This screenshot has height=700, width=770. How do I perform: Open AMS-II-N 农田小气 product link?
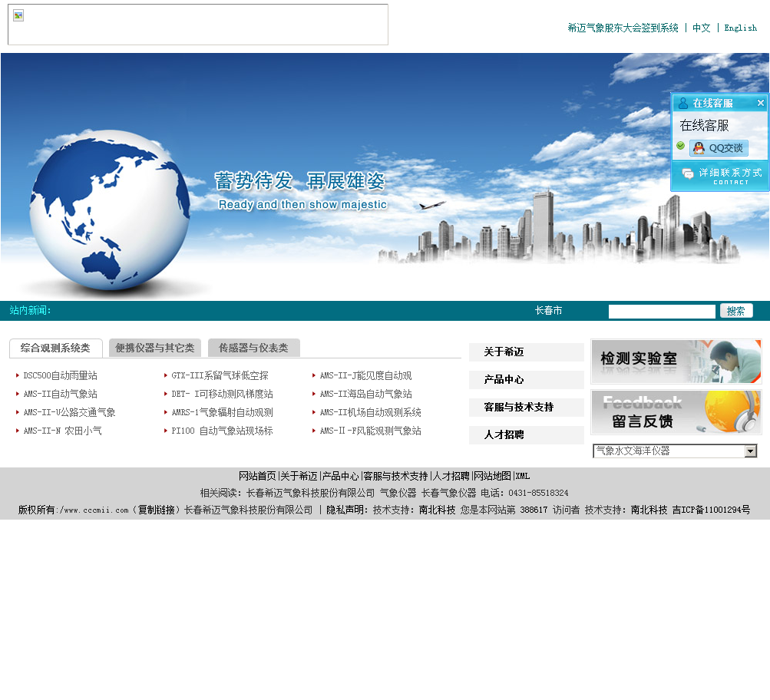(x=62, y=431)
